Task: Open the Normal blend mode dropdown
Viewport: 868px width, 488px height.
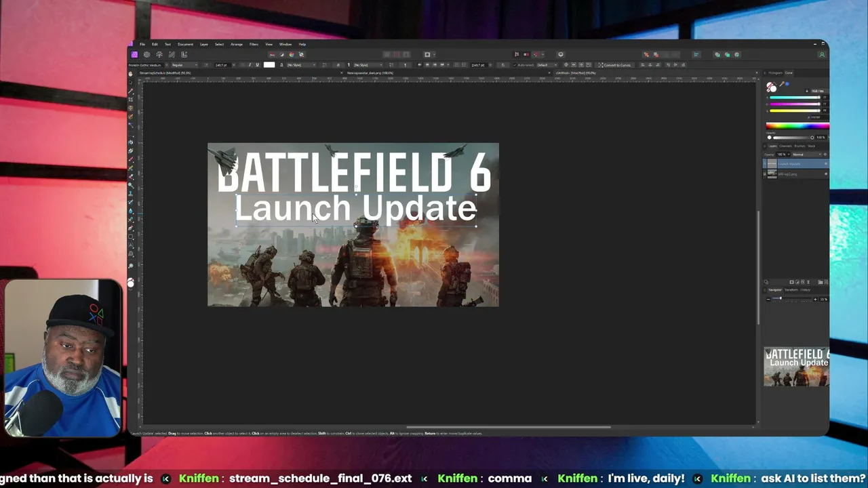Action: 807,155
